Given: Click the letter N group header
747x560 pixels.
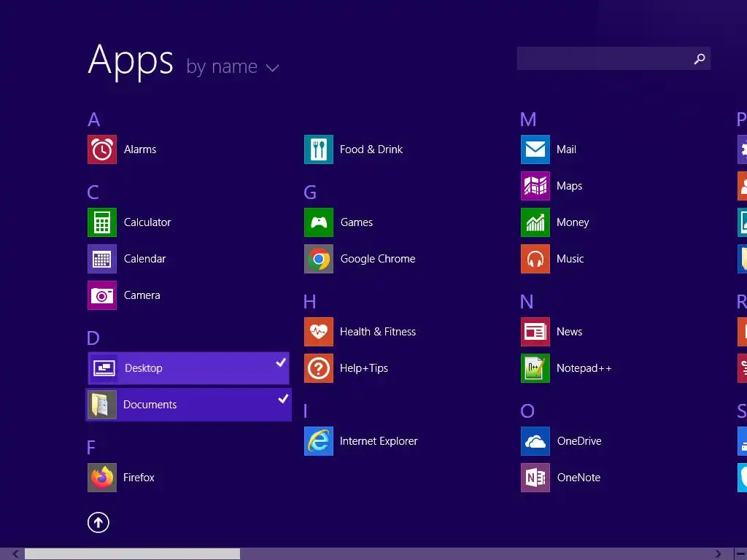Looking at the screenshot, I should click(527, 302).
